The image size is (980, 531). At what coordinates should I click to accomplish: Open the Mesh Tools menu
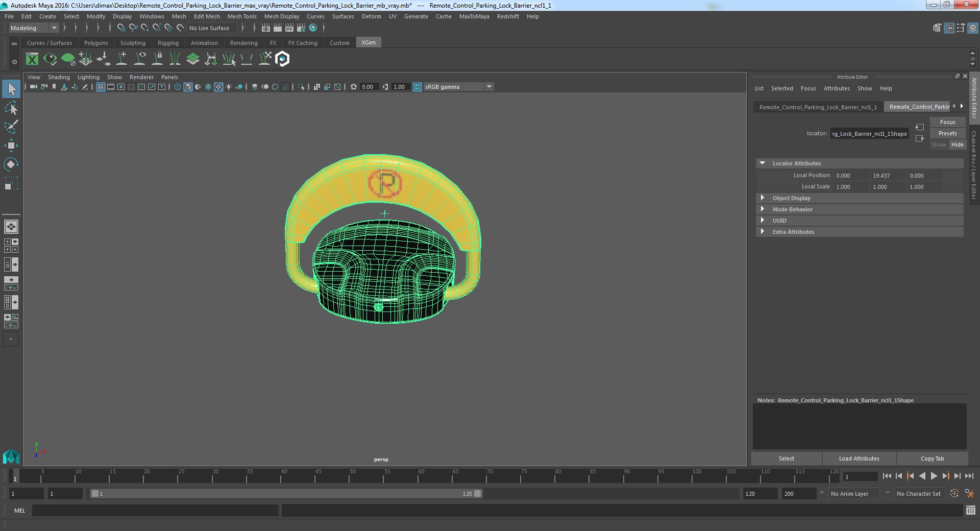(242, 16)
